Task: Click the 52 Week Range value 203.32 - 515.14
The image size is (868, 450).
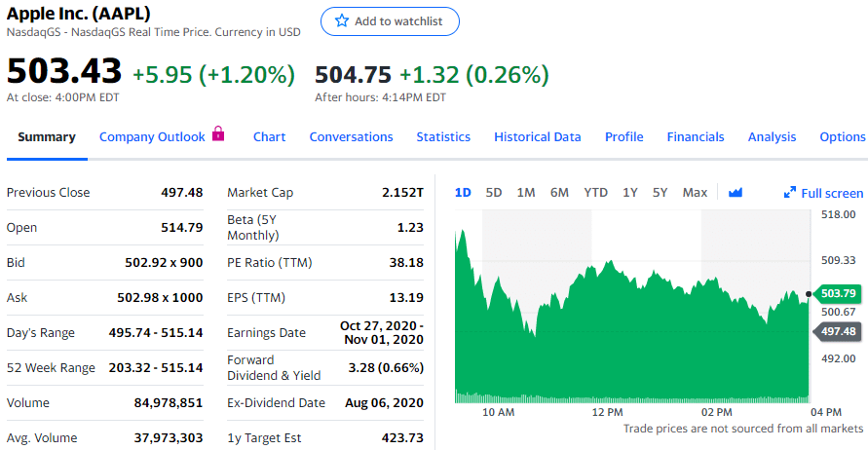Action: click(x=156, y=368)
